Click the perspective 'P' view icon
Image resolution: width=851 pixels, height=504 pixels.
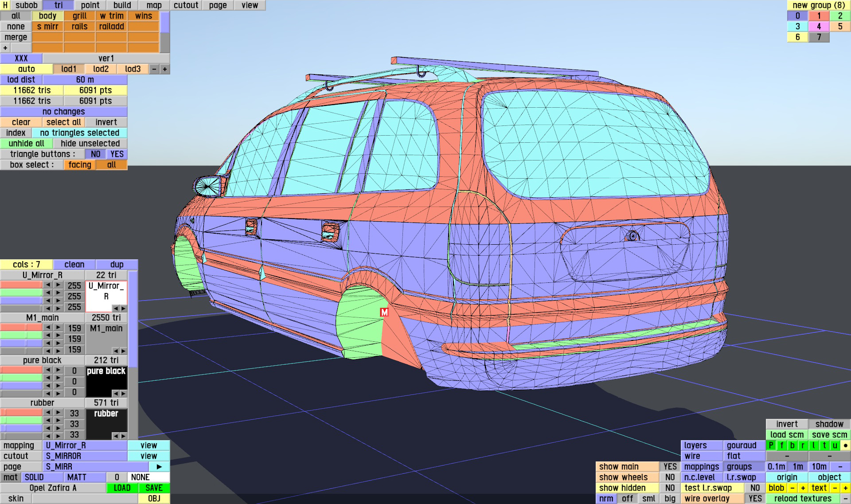click(771, 445)
